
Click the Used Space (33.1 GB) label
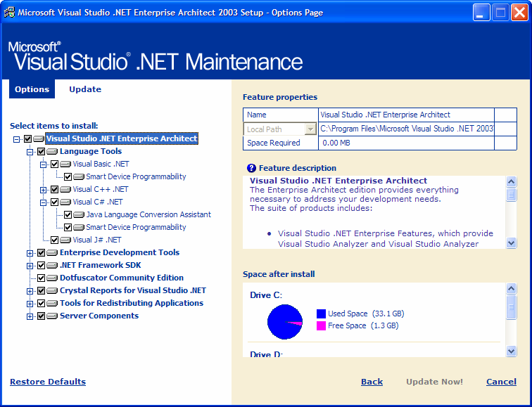[x=366, y=314]
